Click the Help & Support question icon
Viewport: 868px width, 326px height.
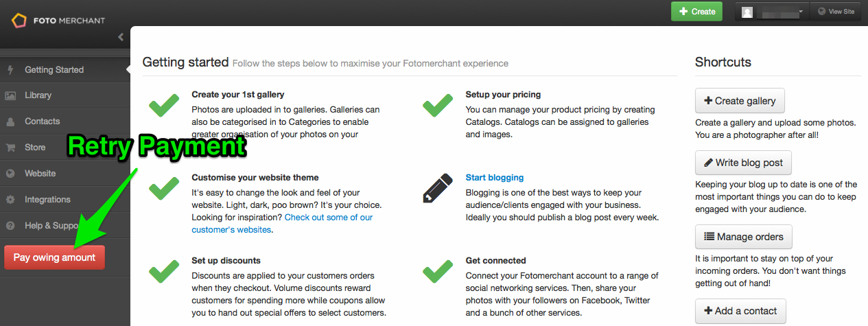pos(10,226)
